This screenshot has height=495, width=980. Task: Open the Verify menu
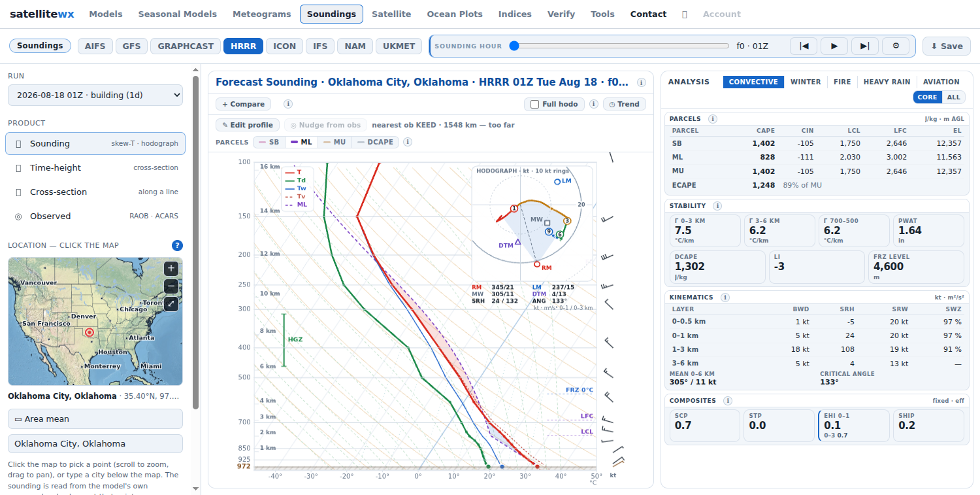coord(561,14)
